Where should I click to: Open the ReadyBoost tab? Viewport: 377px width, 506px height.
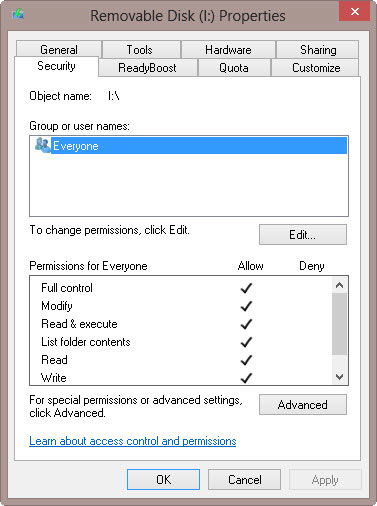tap(148, 68)
